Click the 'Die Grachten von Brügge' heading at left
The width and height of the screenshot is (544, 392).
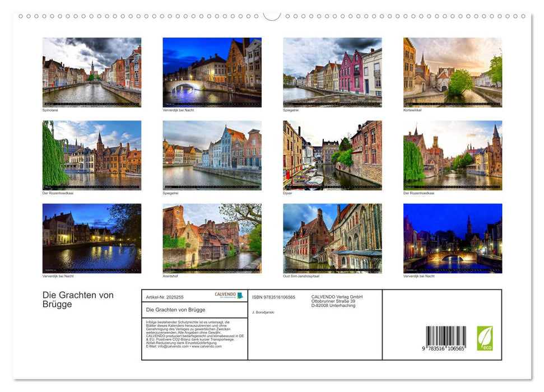pyautogui.click(x=78, y=300)
